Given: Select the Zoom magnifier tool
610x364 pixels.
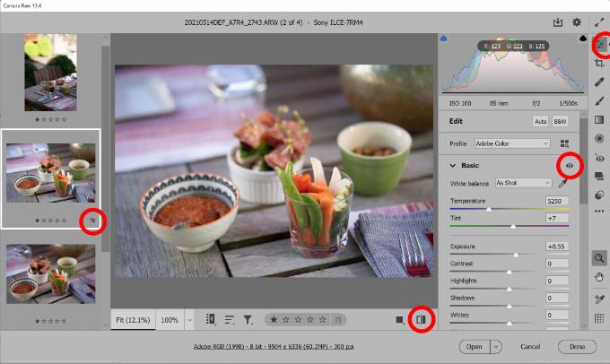Looking at the screenshot, I should [x=599, y=258].
